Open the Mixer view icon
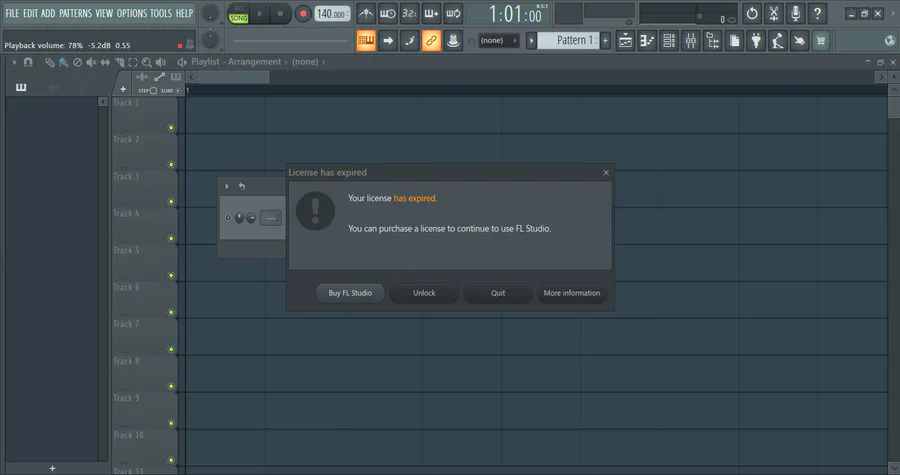 pos(690,41)
